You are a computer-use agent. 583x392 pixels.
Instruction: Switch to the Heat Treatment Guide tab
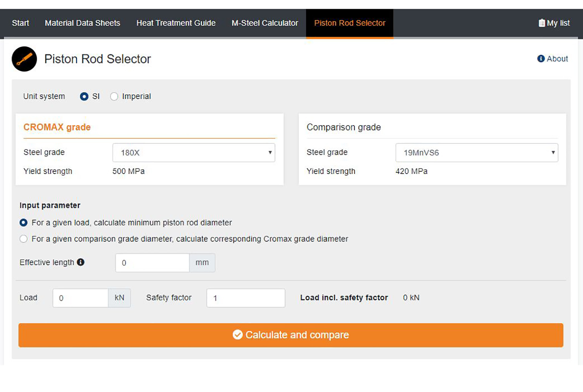176,23
